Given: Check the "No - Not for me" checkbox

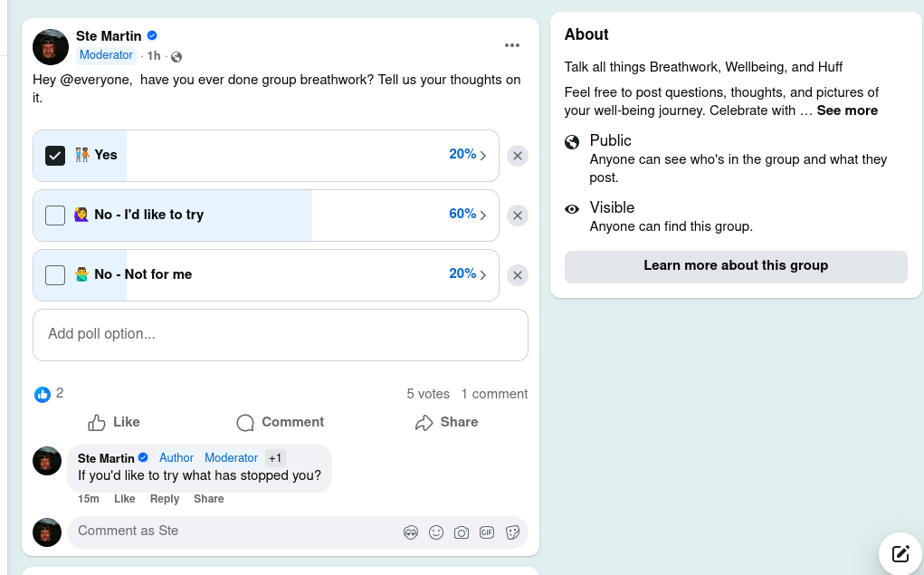Looking at the screenshot, I should point(55,275).
